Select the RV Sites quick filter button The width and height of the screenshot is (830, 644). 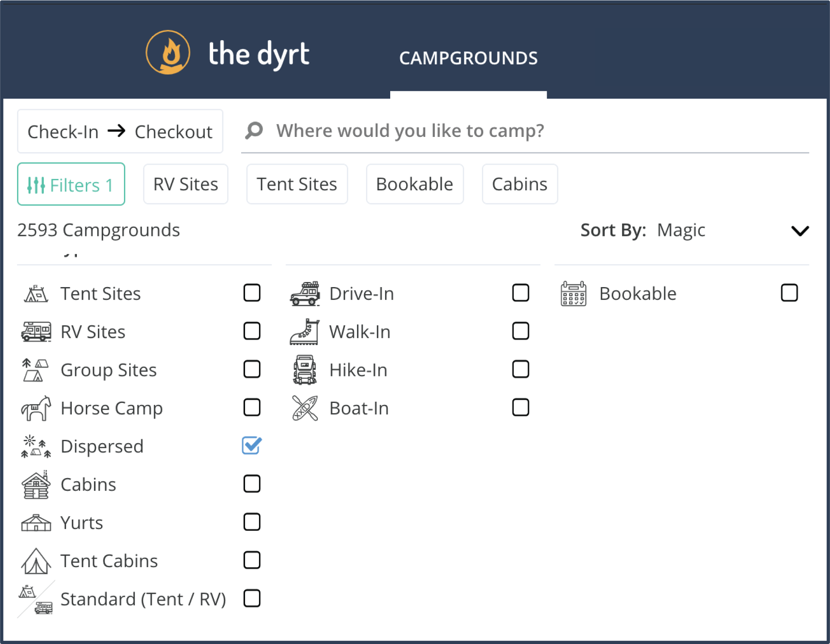coord(186,184)
